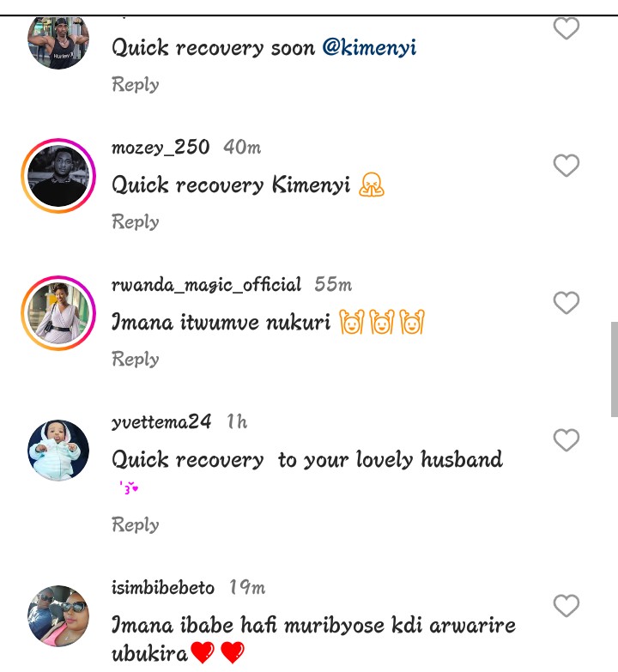Reply to yvettema24's husband comment
Viewport: 618px width, 672px height.
(x=136, y=524)
